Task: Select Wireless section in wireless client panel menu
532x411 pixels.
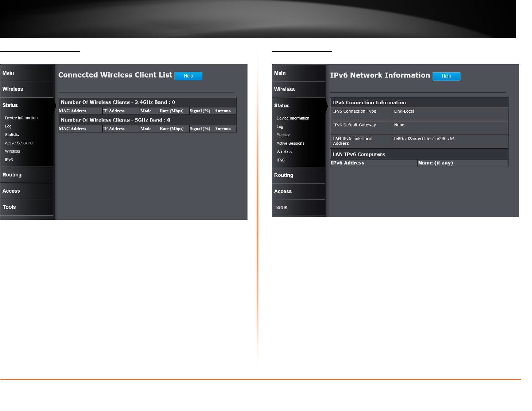Action: coord(27,89)
